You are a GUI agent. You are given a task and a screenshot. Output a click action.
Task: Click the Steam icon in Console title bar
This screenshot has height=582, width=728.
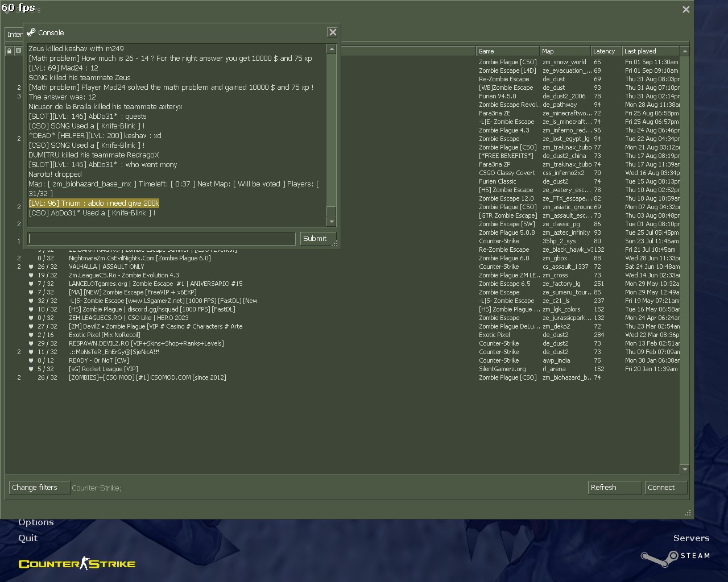tap(31, 32)
